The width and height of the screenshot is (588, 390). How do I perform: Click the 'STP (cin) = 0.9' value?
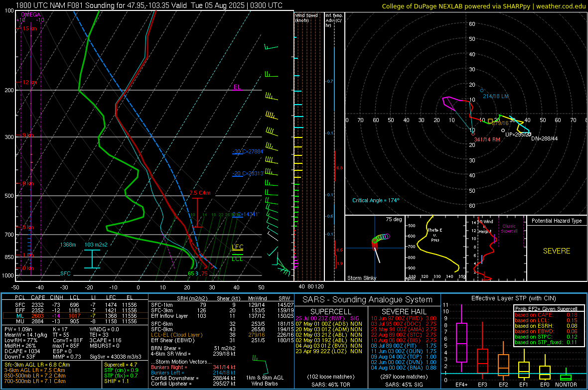point(121,370)
